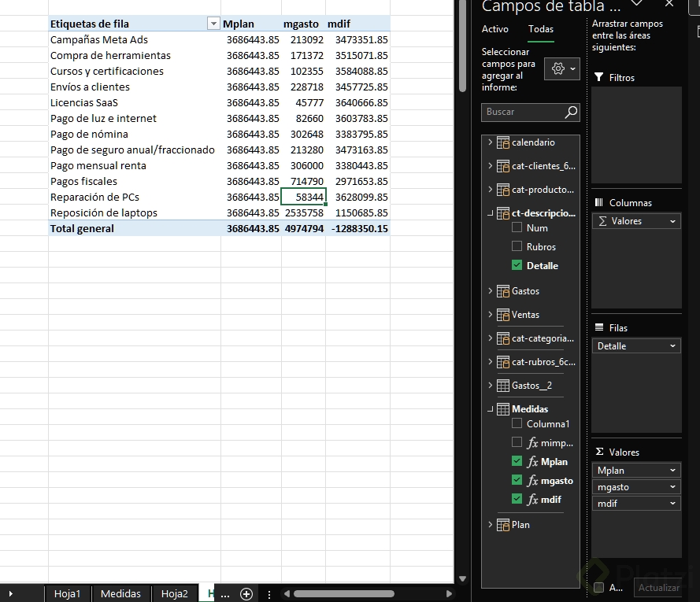The image size is (700, 602).
Task: Expand the Gastos table fields
Action: point(491,291)
